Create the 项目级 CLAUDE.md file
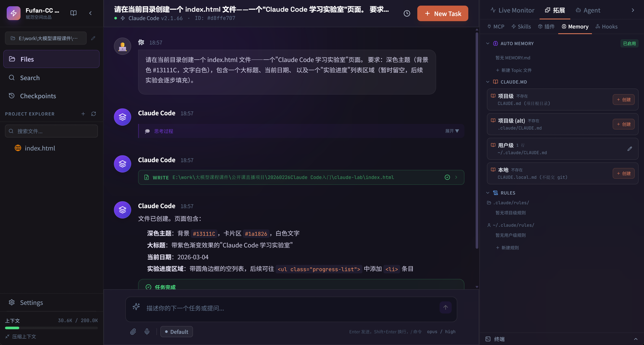Viewport: 644px width, 345px height. tap(623, 100)
